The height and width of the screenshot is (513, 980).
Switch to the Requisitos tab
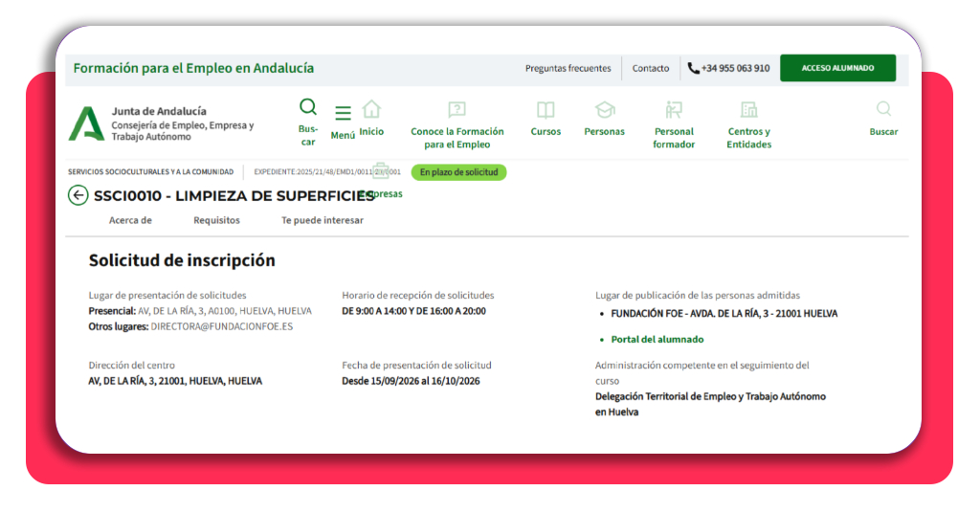216,220
